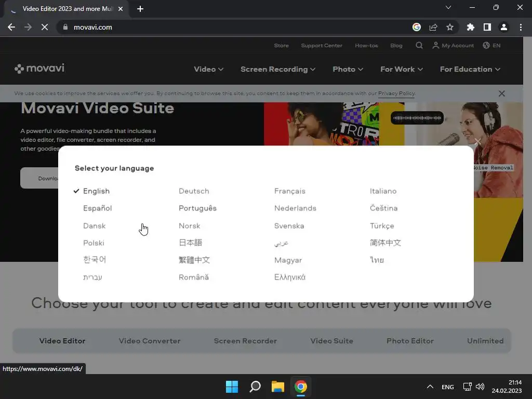Click the EN language globe
The height and width of the screenshot is (399, 532).
tap(491, 46)
